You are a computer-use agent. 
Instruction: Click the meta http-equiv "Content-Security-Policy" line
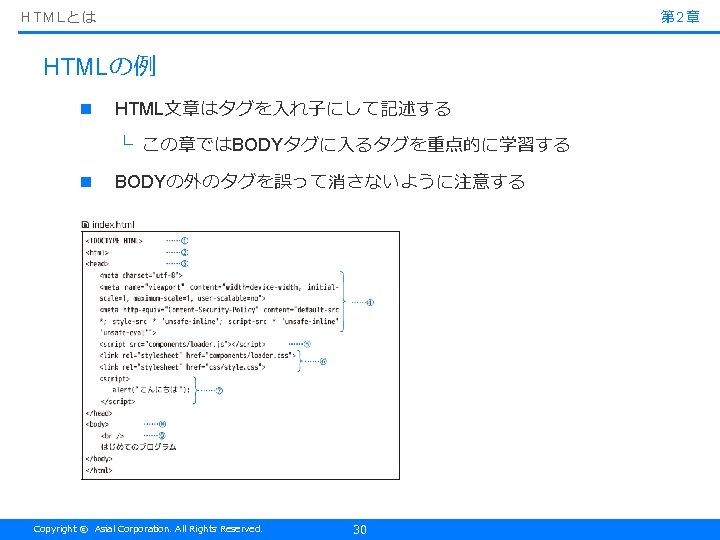(x=219, y=310)
